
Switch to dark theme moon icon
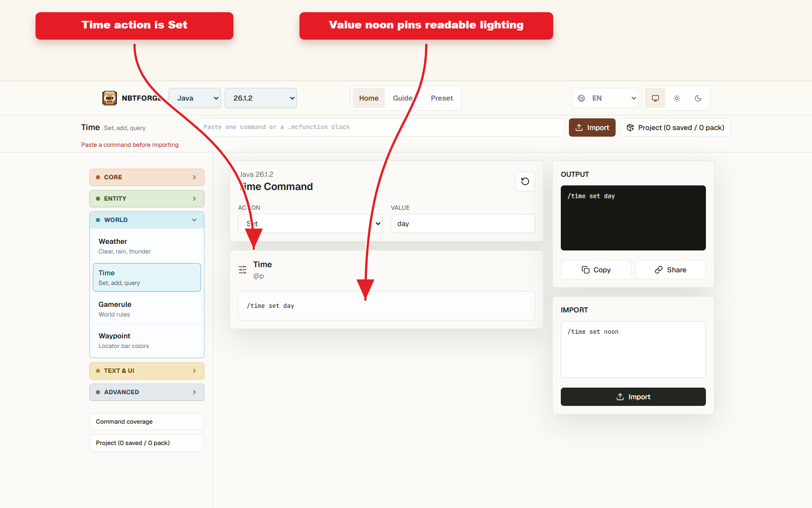[698, 98]
